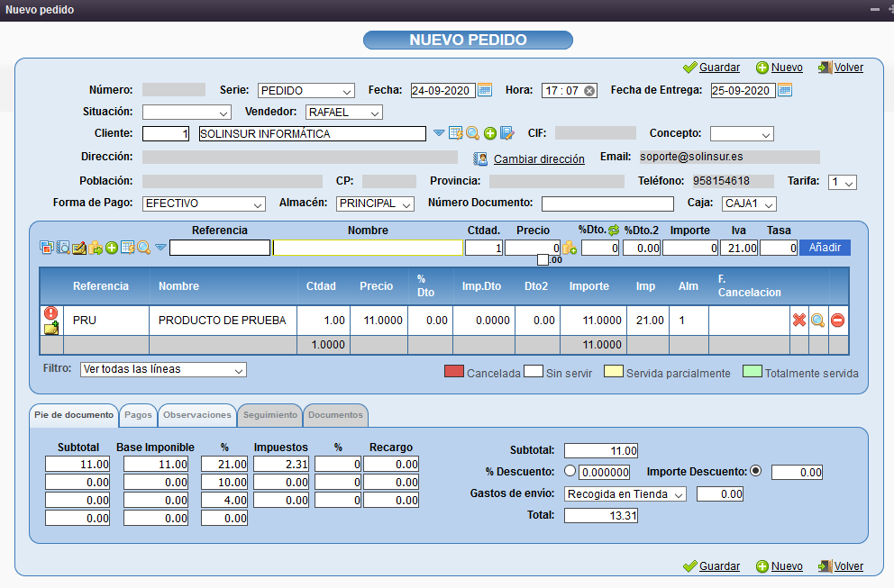Select the Importe Descuento radio button
The width and height of the screenshot is (894, 588).
tap(755, 471)
